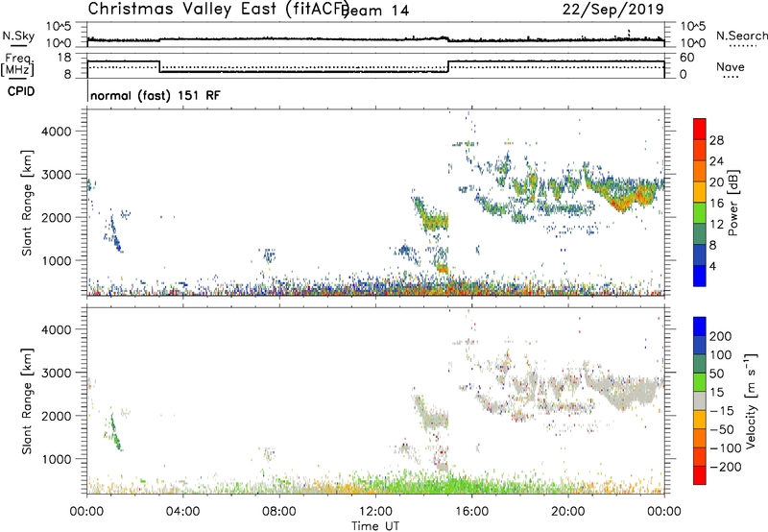
Task: Click the 'Time UT' axis label
Action: pyautogui.click(x=375, y=526)
